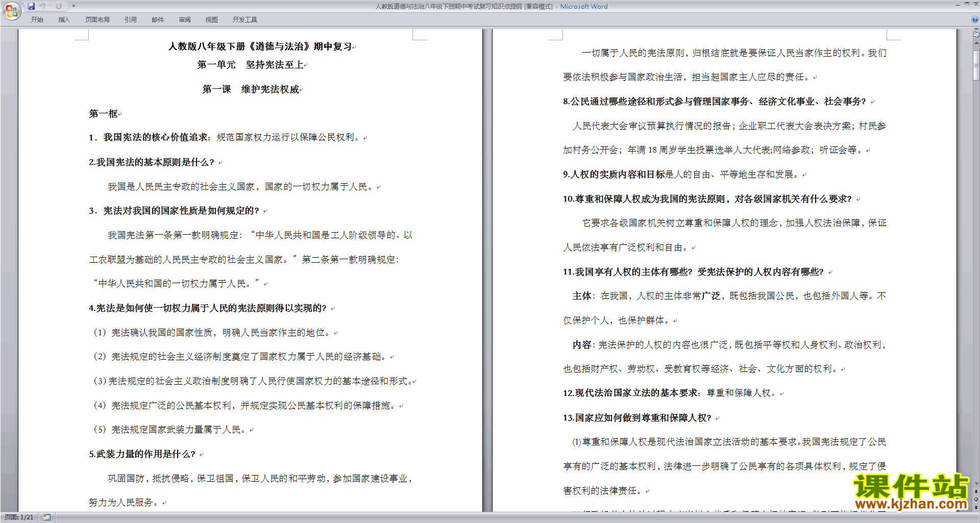Open Customize Quick Access Toolbar dropdown
Viewport: 980px width, 523px height.
pos(73,6)
